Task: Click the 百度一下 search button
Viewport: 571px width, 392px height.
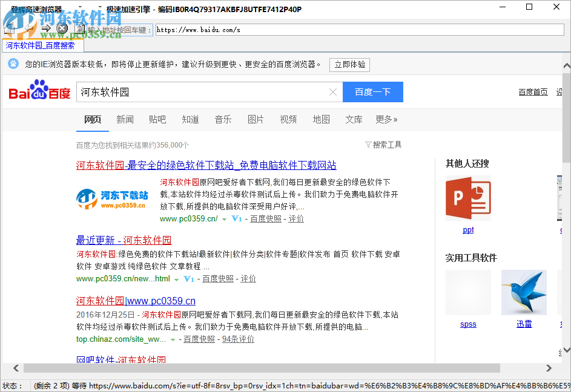Action: [x=372, y=92]
